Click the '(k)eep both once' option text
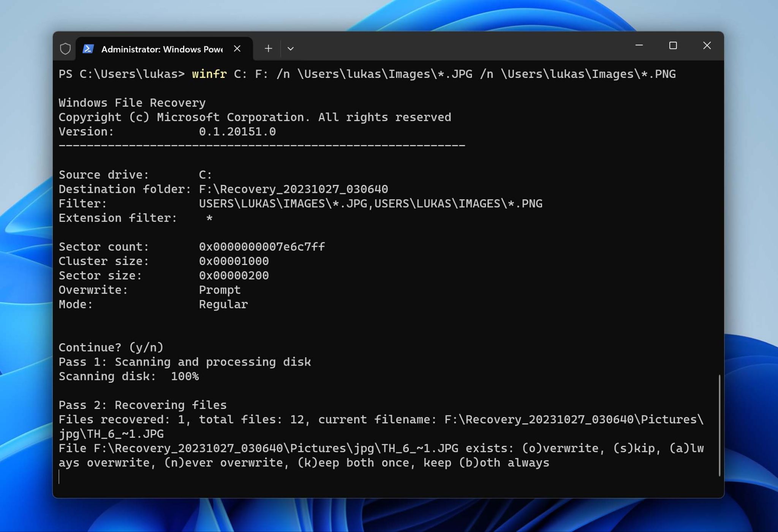778x532 pixels. tap(353, 463)
